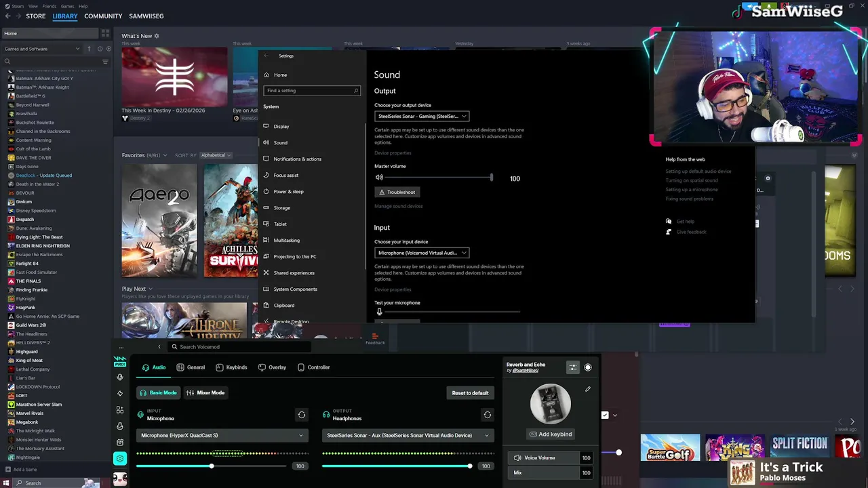Viewport: 868px width, 488px height.
Task: Switch to Voicemod Controller tab
Action: coord(314,367)
